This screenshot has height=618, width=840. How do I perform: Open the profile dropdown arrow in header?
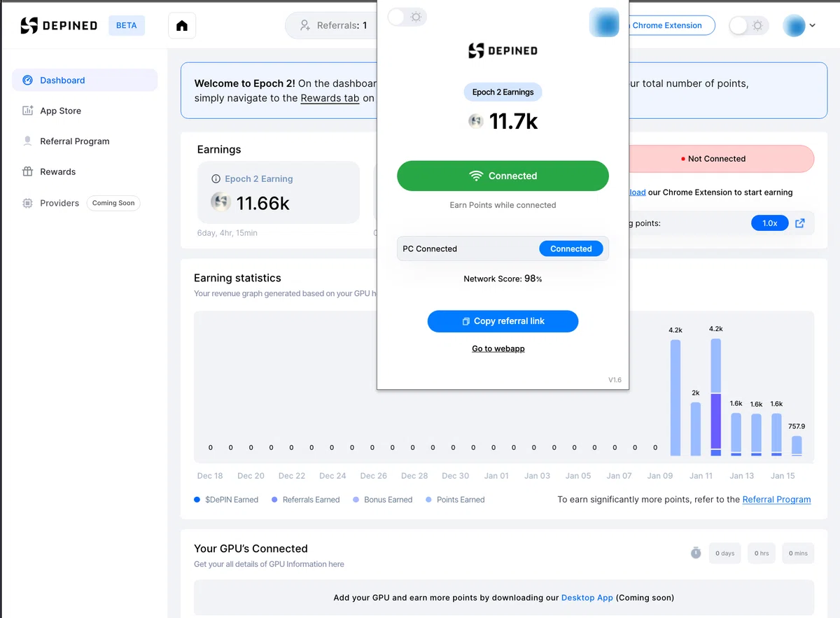coord(812,26)
